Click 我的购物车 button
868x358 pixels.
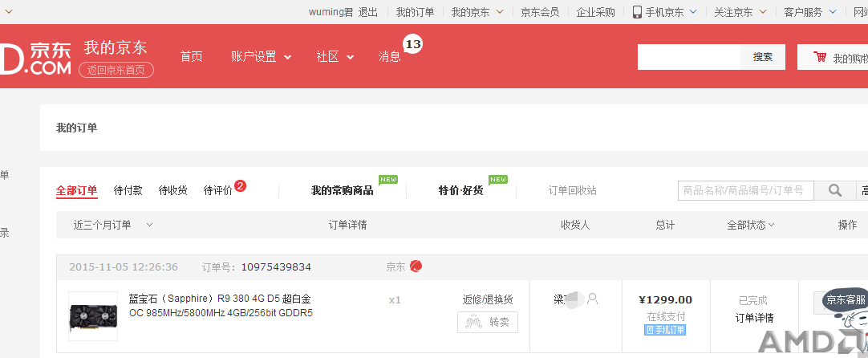[x=833, y=57]
